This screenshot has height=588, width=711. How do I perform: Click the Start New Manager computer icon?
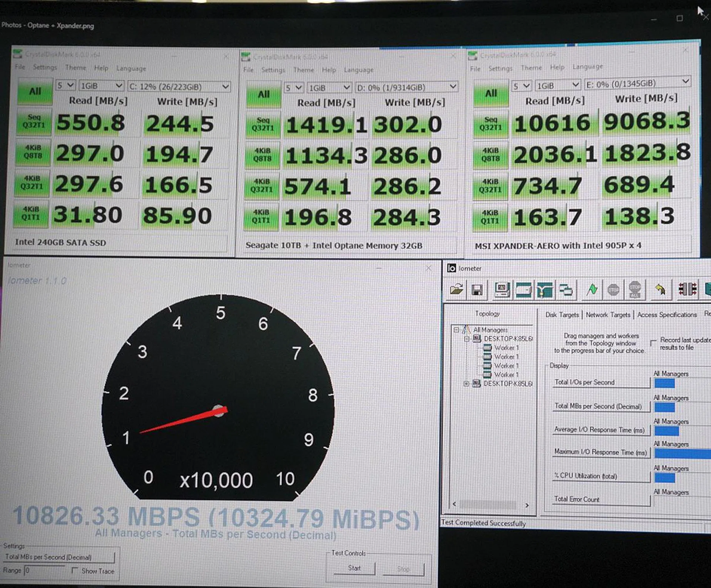[503, 290]
